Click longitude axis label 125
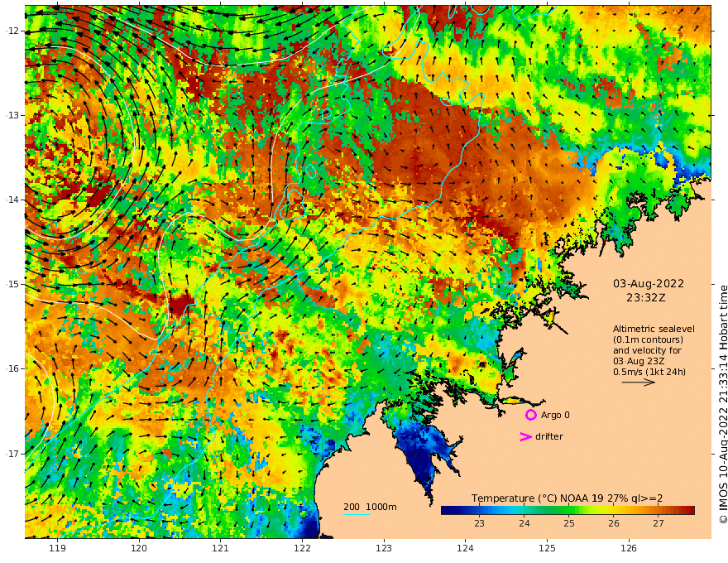Image resolution: width=728 pixels, height=563 pixels. [x=548, y=549]
